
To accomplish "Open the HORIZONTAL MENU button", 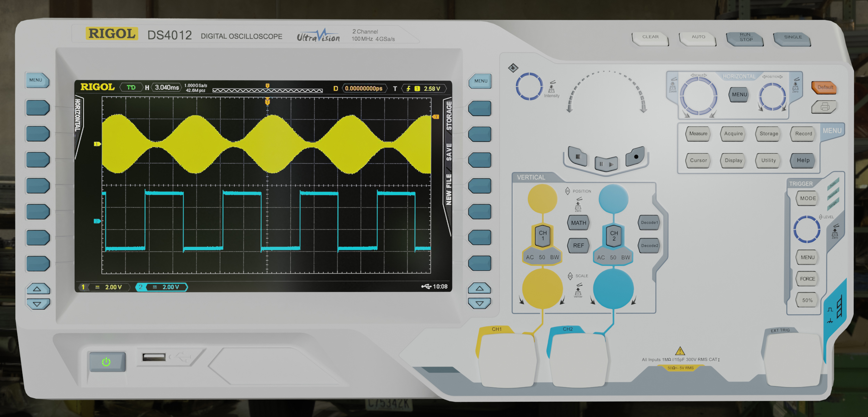I will [x=739, y=95].
